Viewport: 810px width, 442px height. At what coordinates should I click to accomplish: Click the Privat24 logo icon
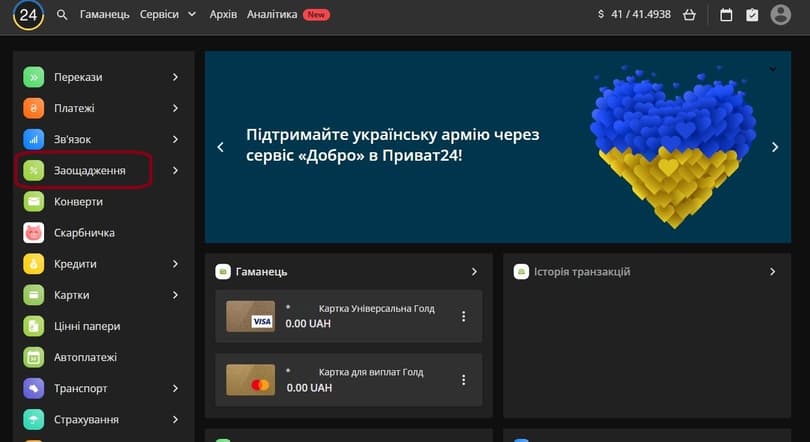28,14
